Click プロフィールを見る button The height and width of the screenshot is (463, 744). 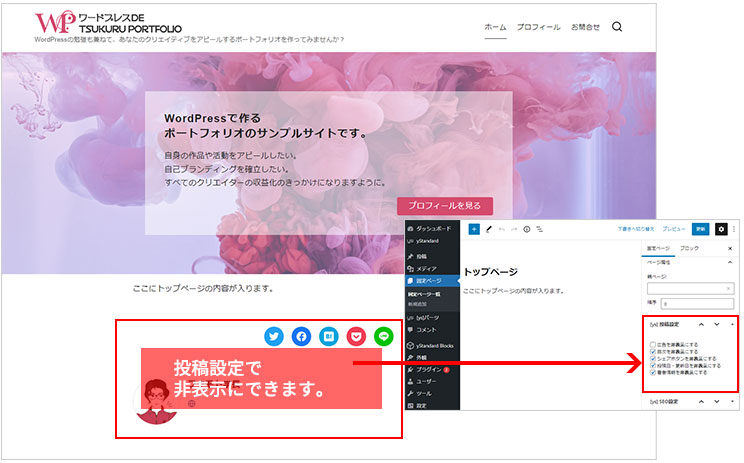pos(445,206)
